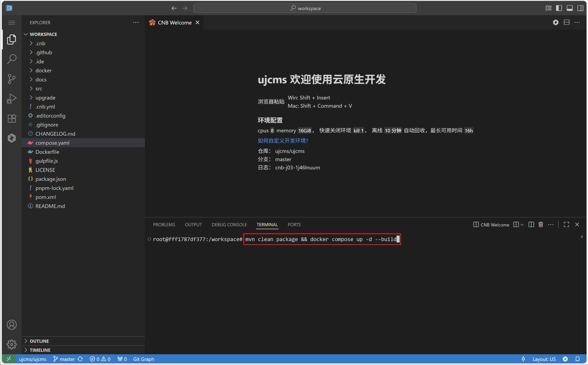Switch to the PROBLEMS panel tab
The height and width of the screenshot is (365, 588).
164,225
